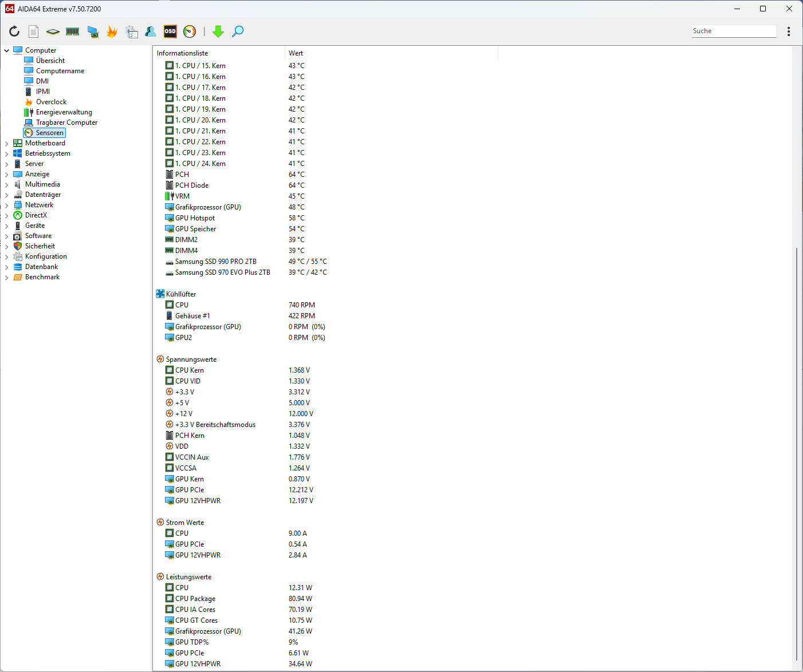The width and height of the screenshot is (803, 672).
Task: Expand the Server tree node
Action: pyautogui.click(x=7, y=164)
